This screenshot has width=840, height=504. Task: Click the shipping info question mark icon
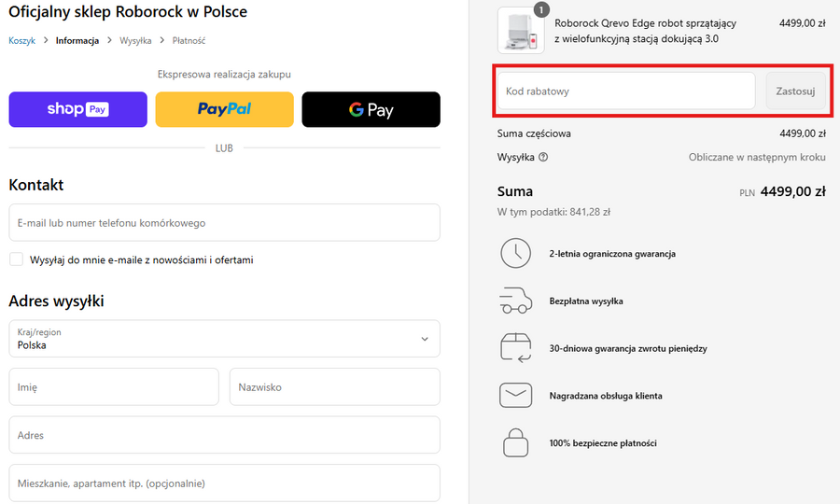(x=543, y=158)
